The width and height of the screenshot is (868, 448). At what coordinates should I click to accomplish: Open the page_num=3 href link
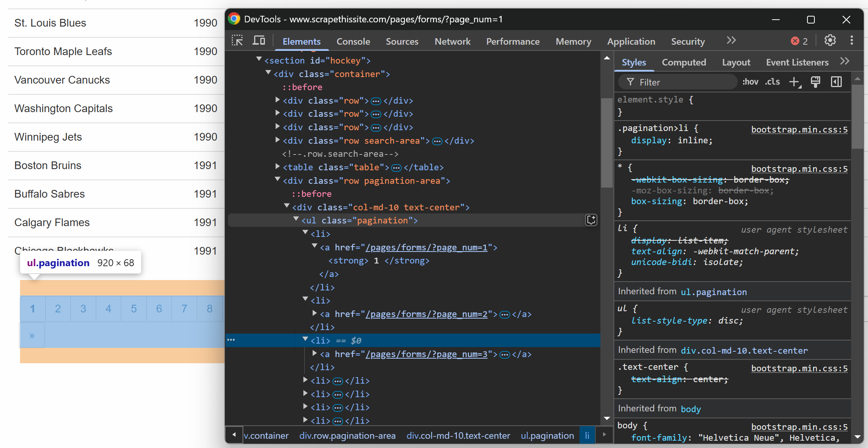coord(426,354)
